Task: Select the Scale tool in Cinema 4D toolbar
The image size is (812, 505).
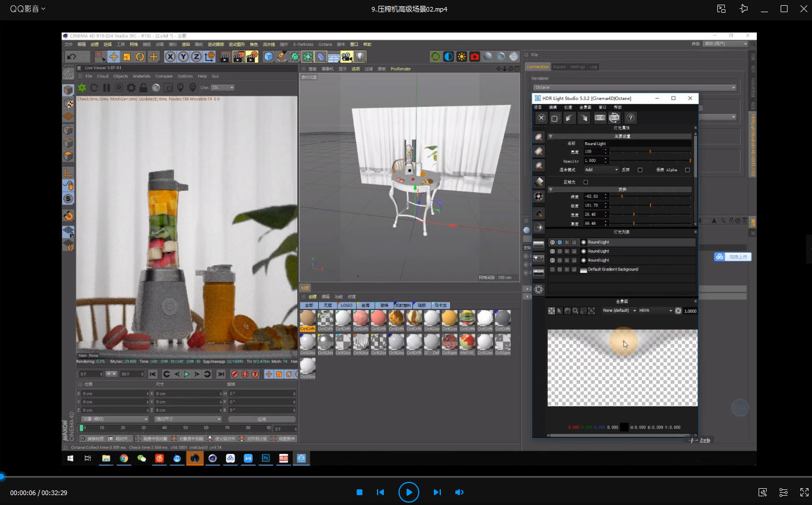Action: point(127,56)
